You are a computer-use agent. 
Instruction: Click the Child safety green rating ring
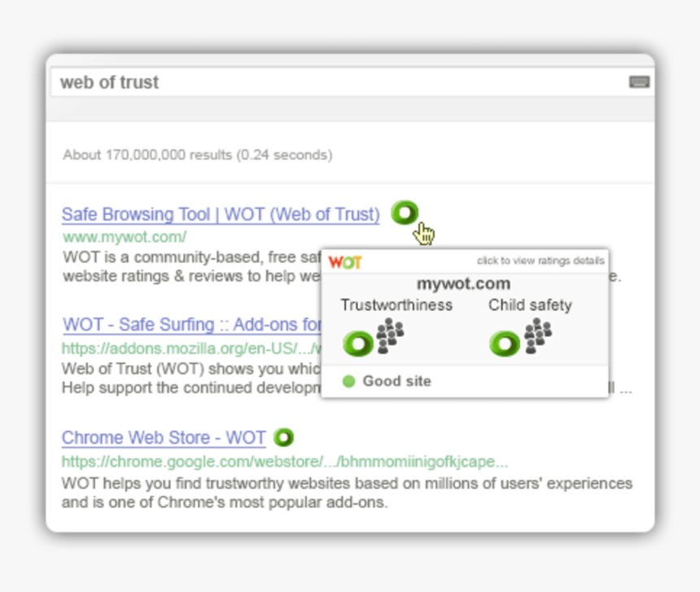pyautogui.click(x=505, y=344)
